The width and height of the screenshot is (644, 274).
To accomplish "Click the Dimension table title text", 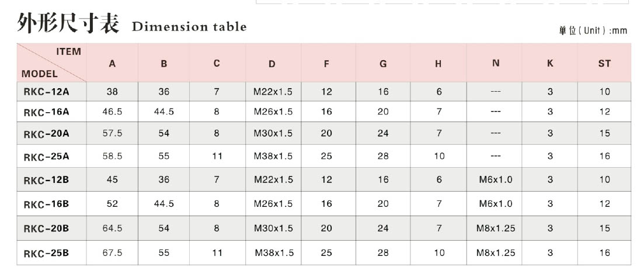I will [189, 27].
